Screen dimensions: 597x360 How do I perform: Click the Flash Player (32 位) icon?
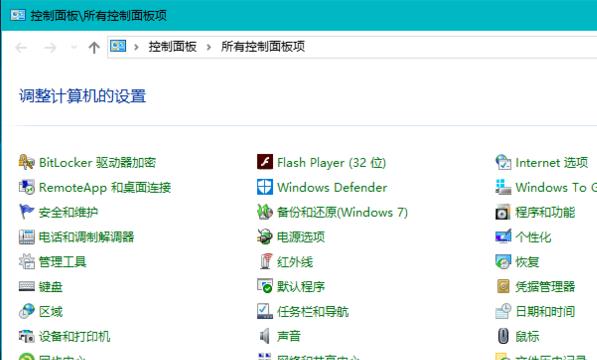click(265, 162)
